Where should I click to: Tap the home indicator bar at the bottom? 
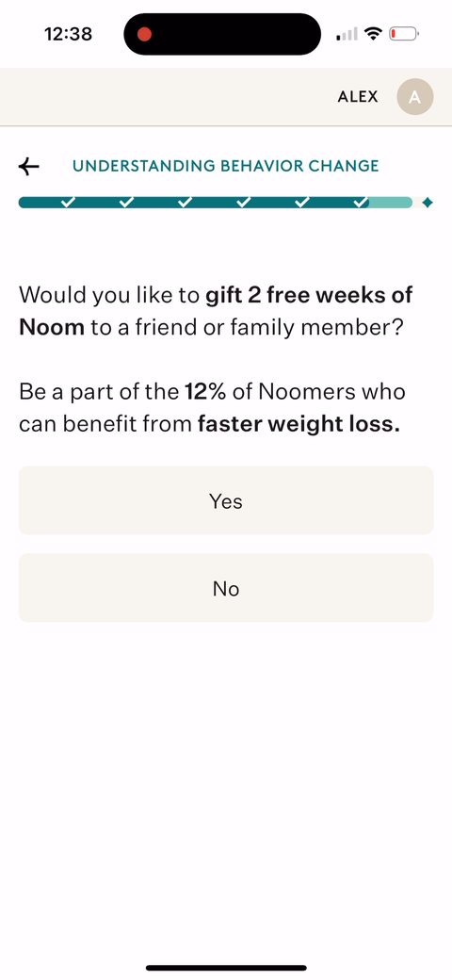coord(226,968)
